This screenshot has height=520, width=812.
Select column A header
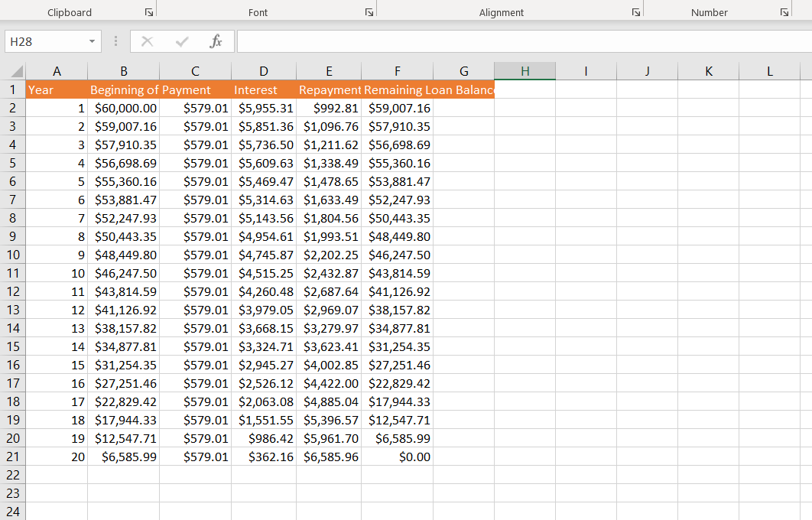57,71
